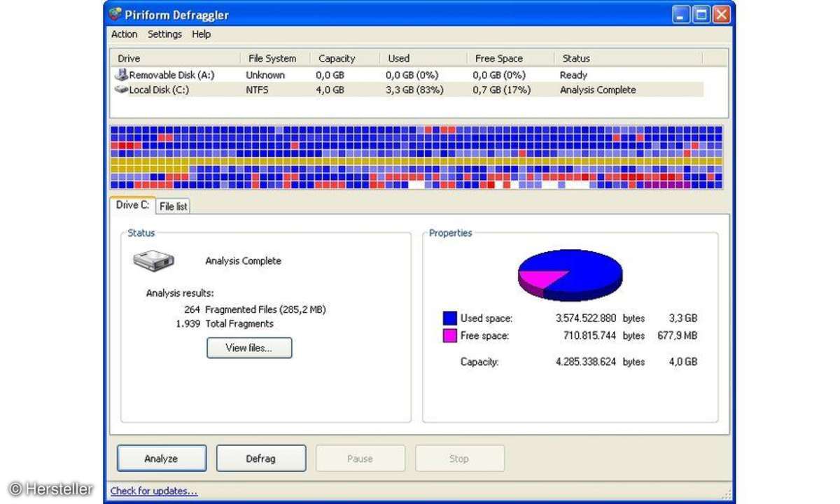Click the 'Unknown' file system cell
Viewport: 840px width, 504px height.
(265, 75)
